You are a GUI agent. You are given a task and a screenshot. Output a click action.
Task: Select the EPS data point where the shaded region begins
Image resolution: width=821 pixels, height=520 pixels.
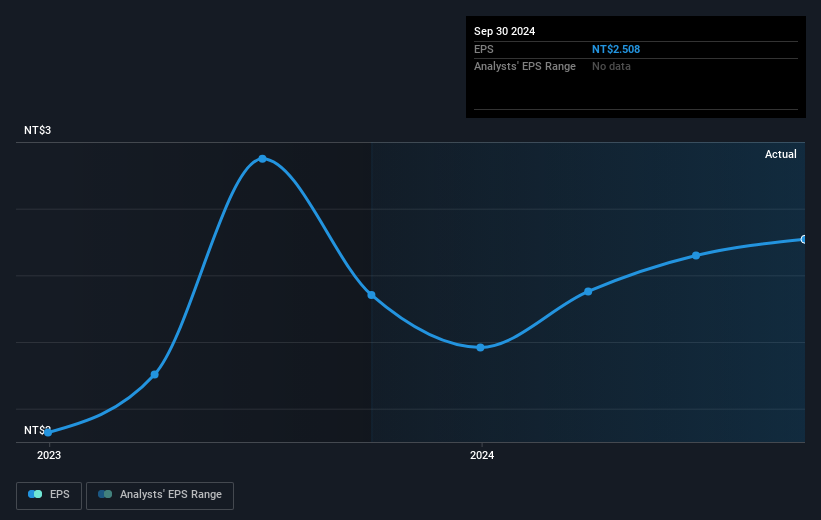point(371,295)
